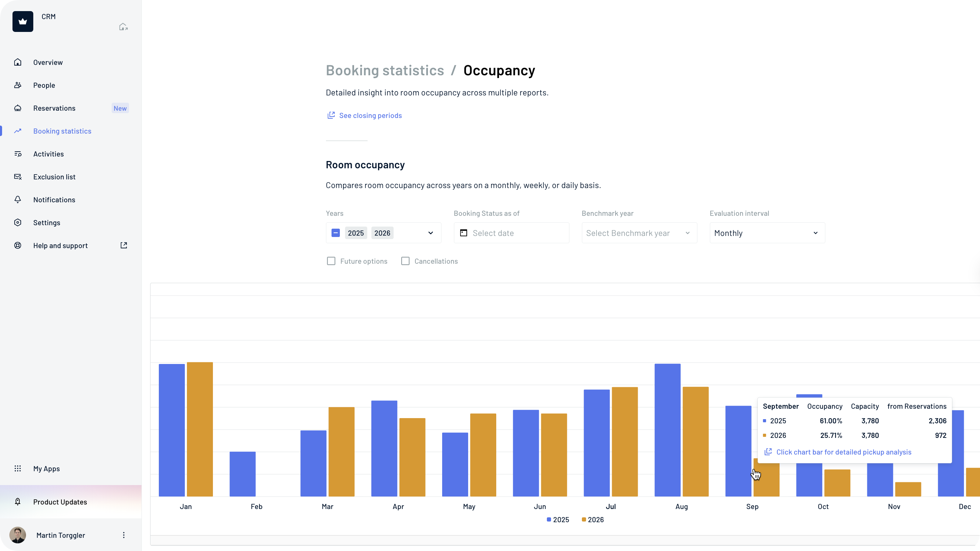Open the Reservations menu item
The image size is (980, 551).
(x=71, y=108)
